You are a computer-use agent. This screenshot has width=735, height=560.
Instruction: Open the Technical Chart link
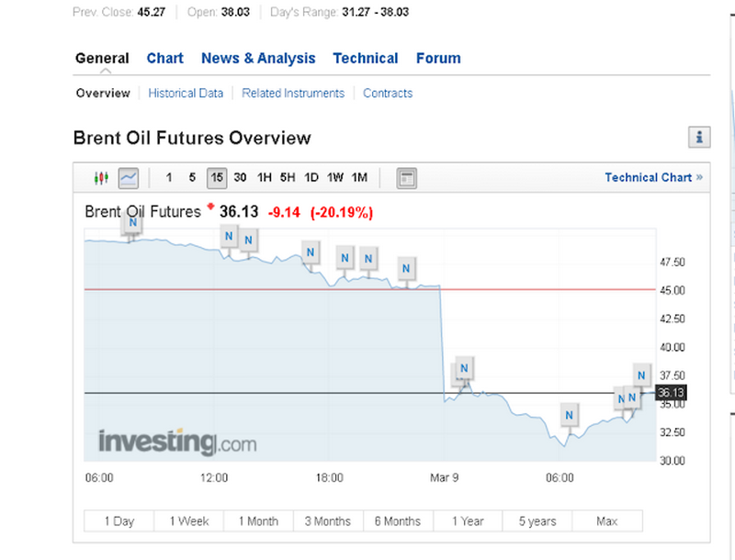(x=653, y=177)
